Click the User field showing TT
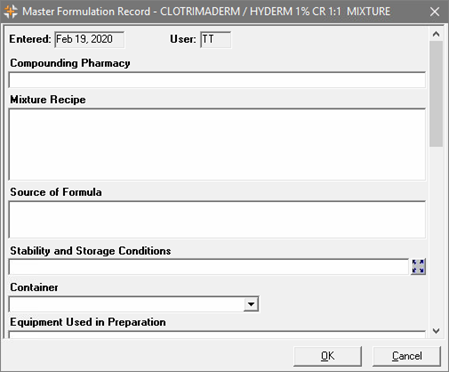Image resolution: width=449 pixels, height=372 pixels. tap(215, 39)
